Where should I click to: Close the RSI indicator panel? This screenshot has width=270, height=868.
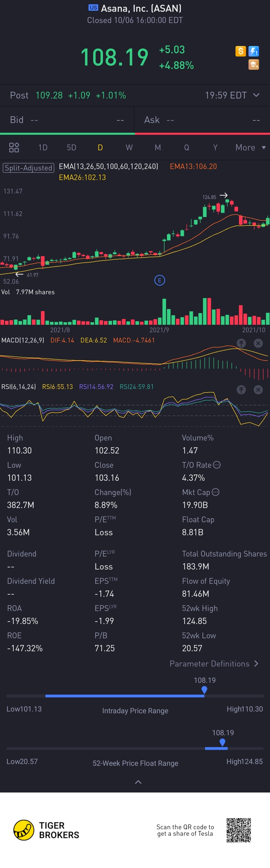coord(258,389)
